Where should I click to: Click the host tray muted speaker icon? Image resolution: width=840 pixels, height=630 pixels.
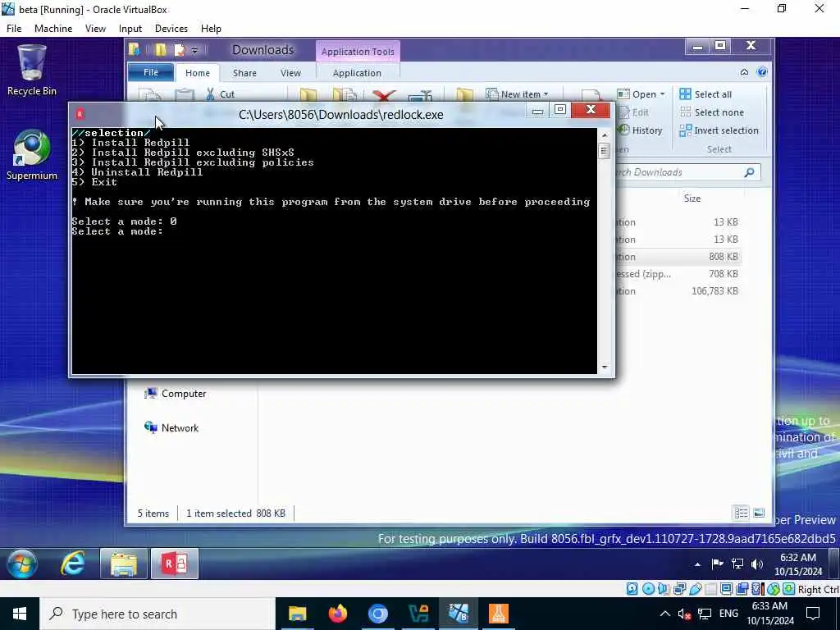coord(684,614)
